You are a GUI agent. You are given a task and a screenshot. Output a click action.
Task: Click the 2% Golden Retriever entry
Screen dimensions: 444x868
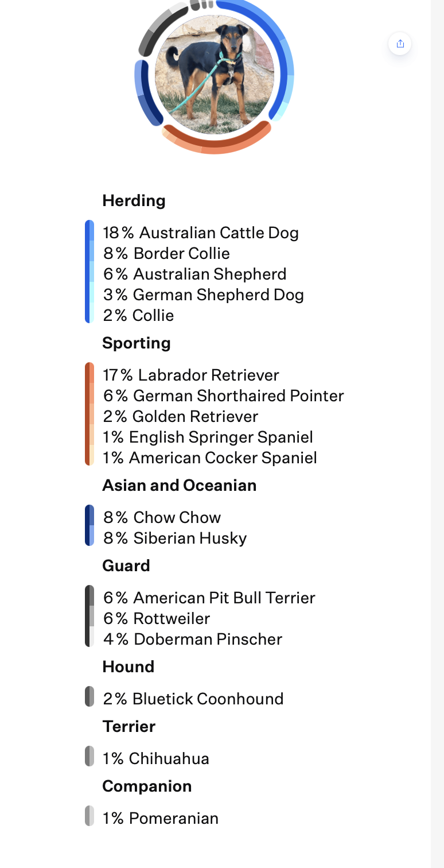[181, 416]
